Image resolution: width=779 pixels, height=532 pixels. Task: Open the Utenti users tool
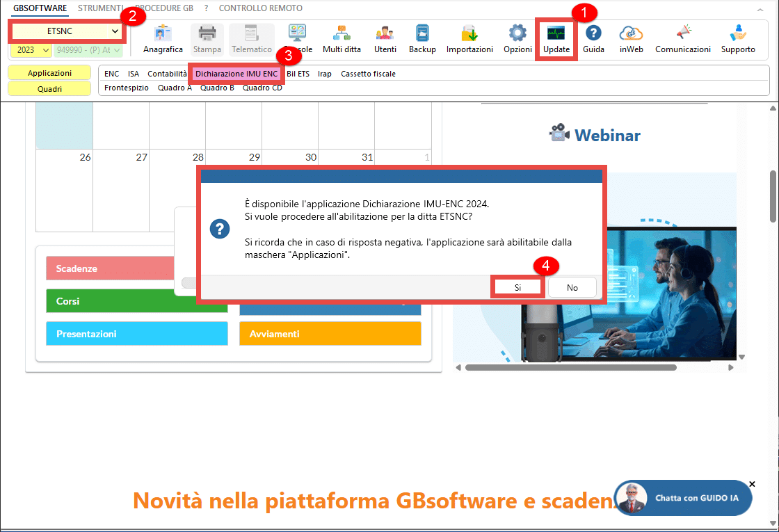(x=385, y=39)
